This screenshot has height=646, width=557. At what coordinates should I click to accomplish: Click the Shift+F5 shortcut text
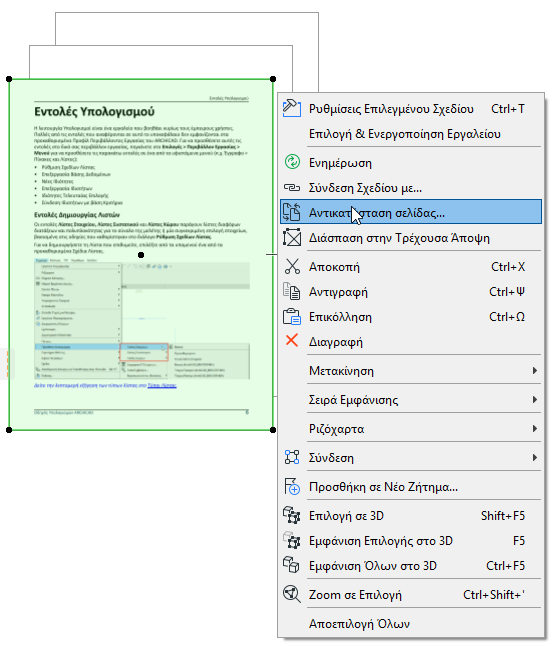[x=503, y=516]
